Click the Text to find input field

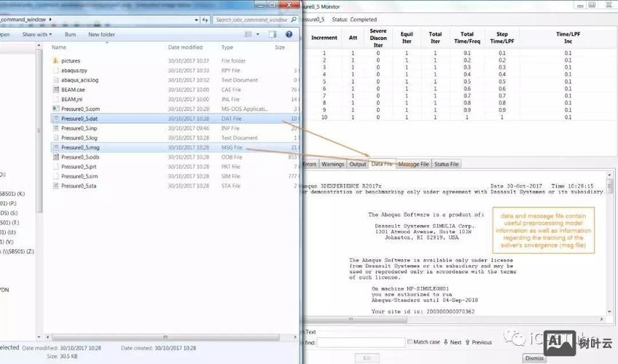pos(361,342)
